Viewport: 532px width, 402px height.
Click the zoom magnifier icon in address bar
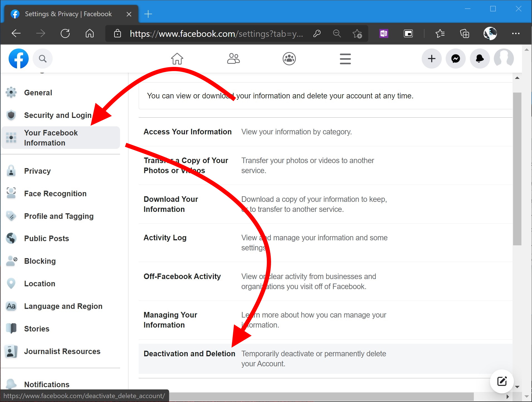(x=337, y=34)
